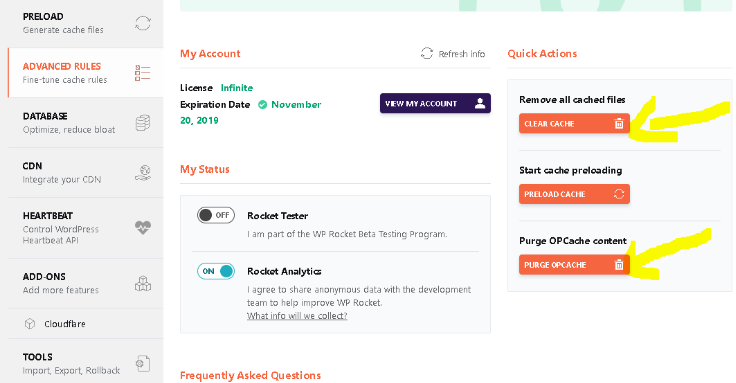Click the Clear Cache button
736x383 pixels.
(x=574, y=123)
